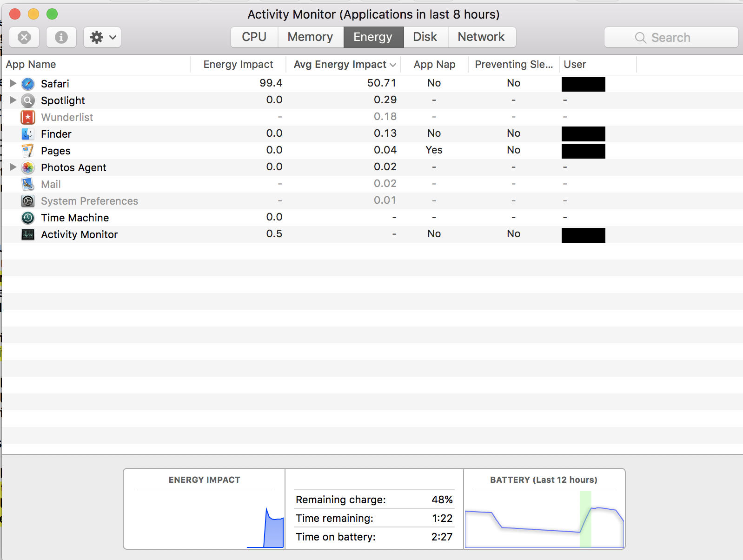Image resolution: width=743 pixels, height=560 pixels.
Task: Click the force quit process X button
Action: tap(24, 37)
